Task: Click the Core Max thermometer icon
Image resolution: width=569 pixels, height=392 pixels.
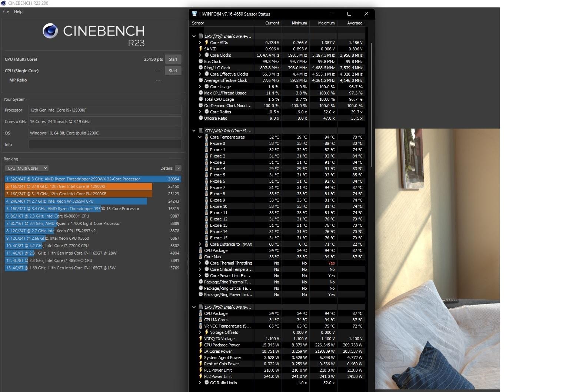Action: point(201,257)
